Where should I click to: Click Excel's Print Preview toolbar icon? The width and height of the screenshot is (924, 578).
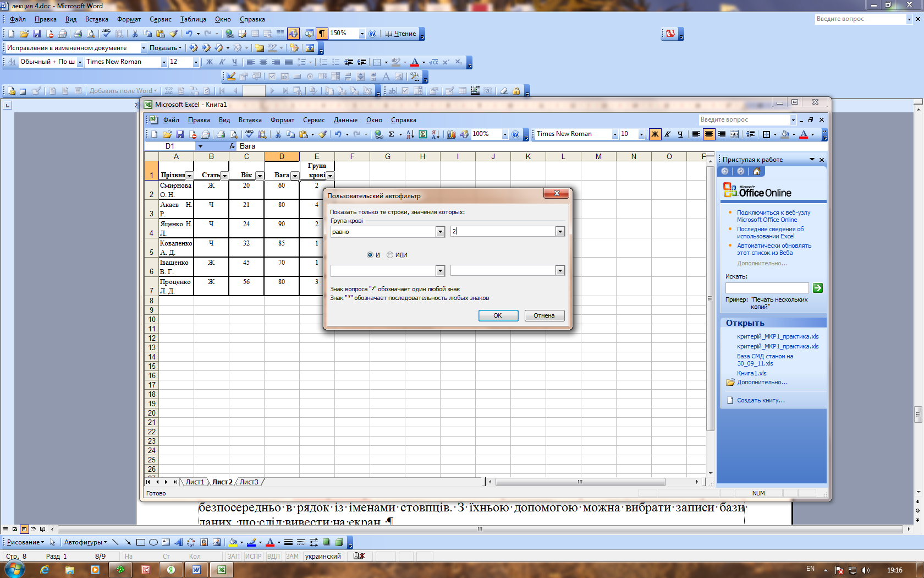point(234,134)
